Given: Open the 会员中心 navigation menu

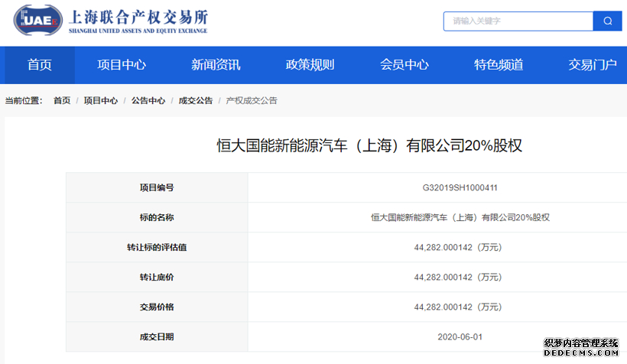Looking at the screenshot, I should [x=404, y=65].
